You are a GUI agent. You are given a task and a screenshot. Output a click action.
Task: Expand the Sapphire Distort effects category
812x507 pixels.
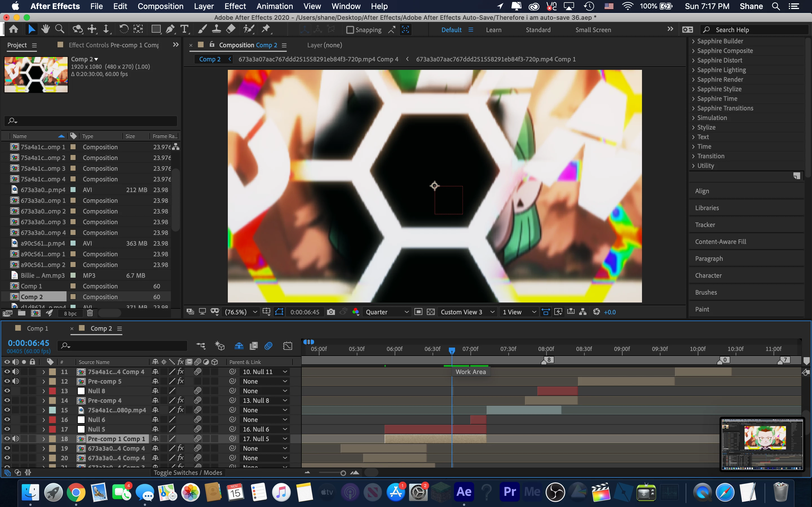coord(693,60)
